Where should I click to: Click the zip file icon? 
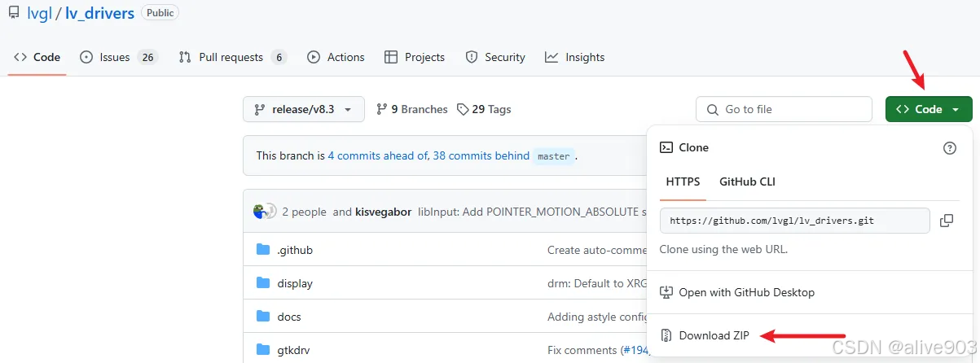(666, 335)
